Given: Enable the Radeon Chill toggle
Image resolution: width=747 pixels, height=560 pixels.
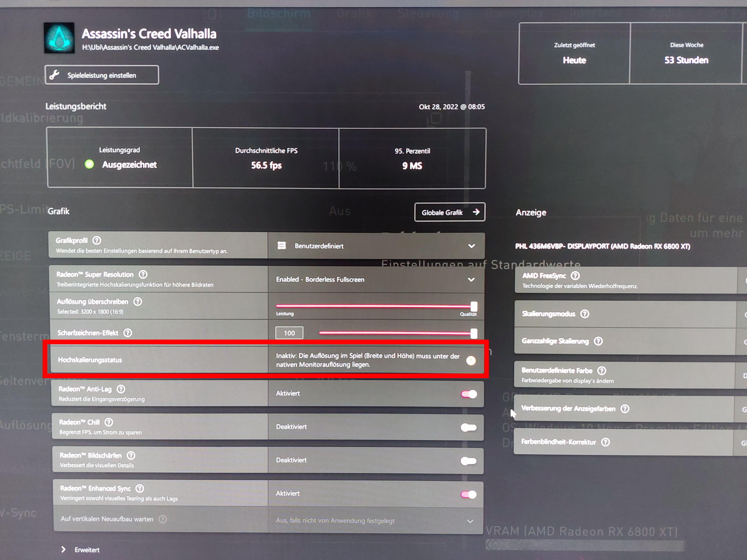Looking at the screenshot, I should click(x=469, y=427).
